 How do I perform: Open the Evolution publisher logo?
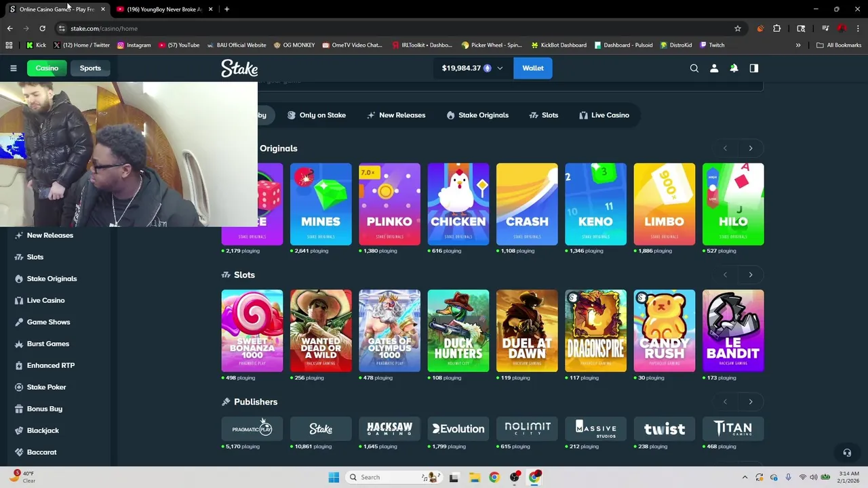point(458,429)
